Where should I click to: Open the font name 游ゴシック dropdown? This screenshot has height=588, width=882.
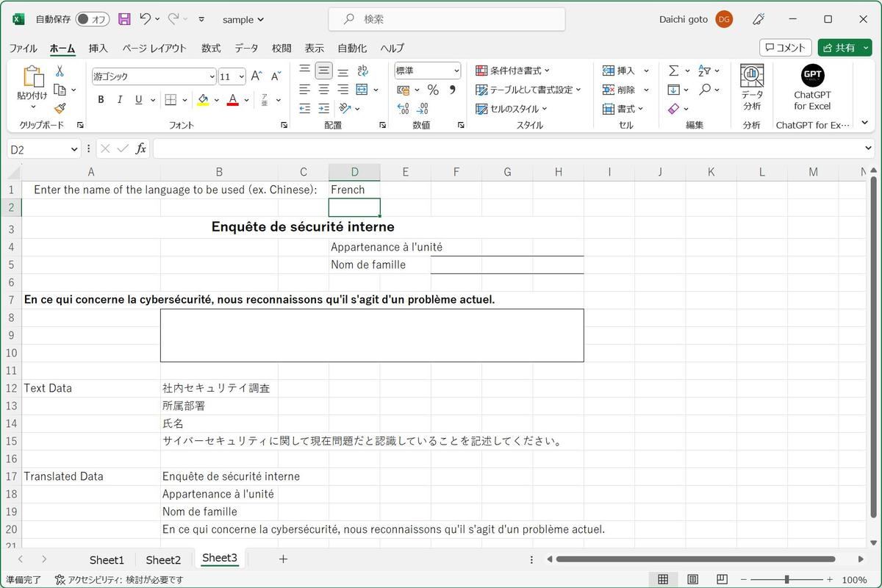click(x=212, y=76)
